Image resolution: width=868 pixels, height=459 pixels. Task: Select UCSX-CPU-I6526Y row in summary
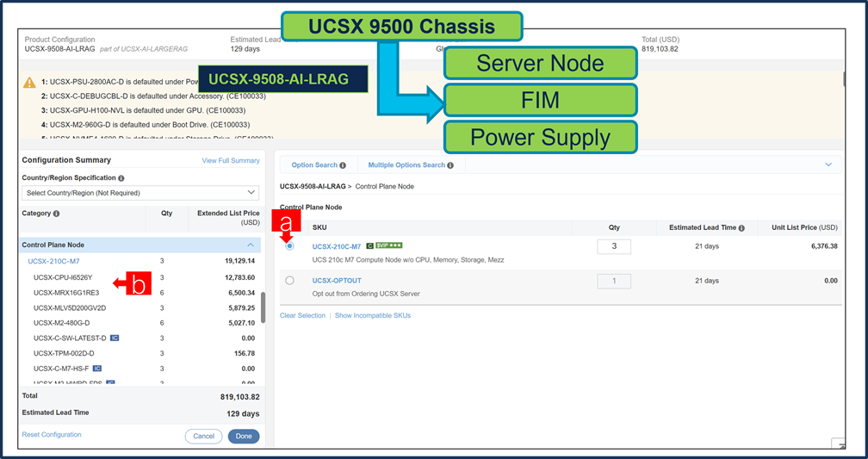[140, 277]
